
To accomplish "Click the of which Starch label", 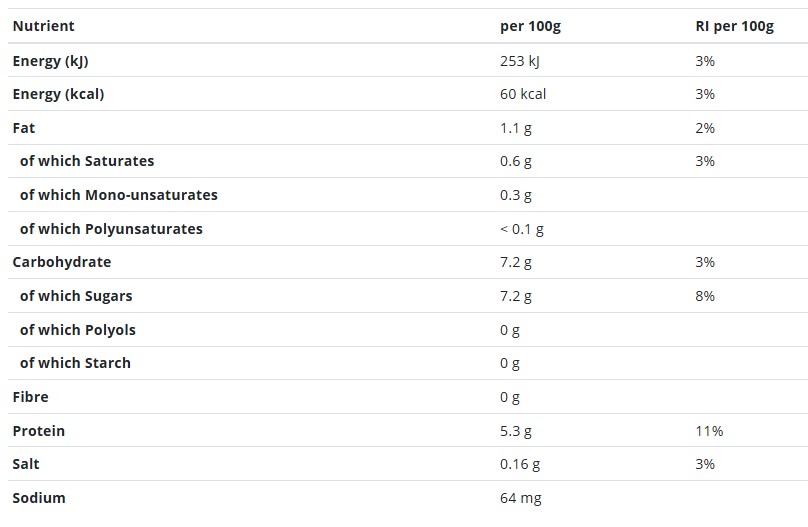I will coord(75,363).
